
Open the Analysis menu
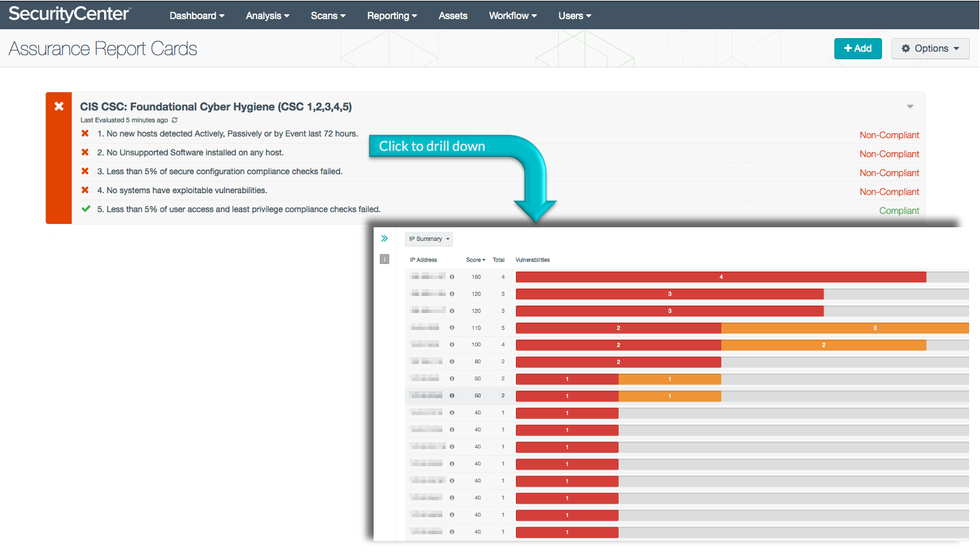coord(267,16)
